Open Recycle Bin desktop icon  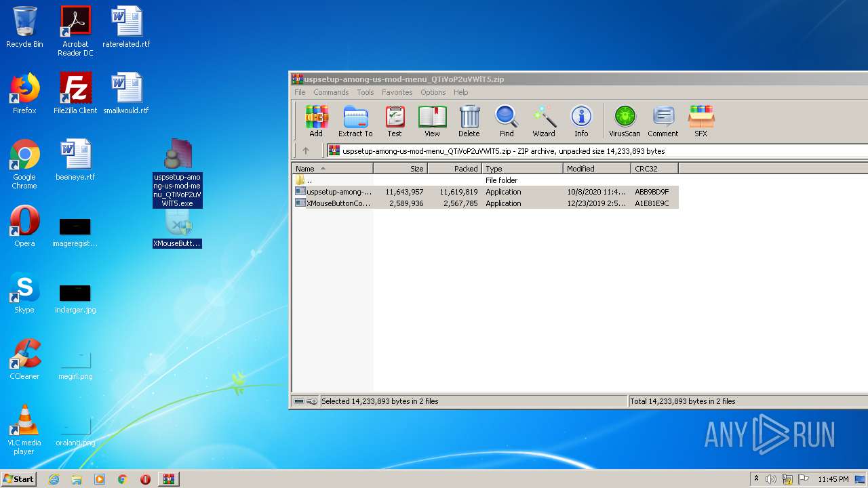(x=24, y=27)
